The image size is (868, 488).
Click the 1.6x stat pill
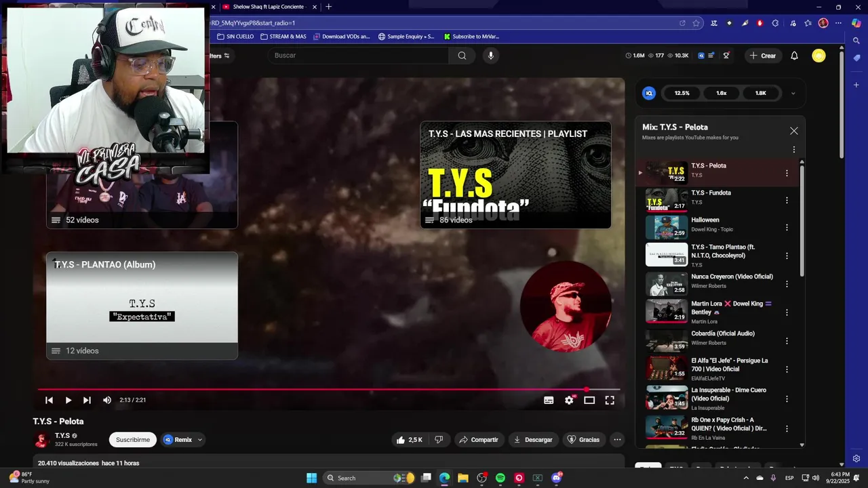(x=722, y=94)
